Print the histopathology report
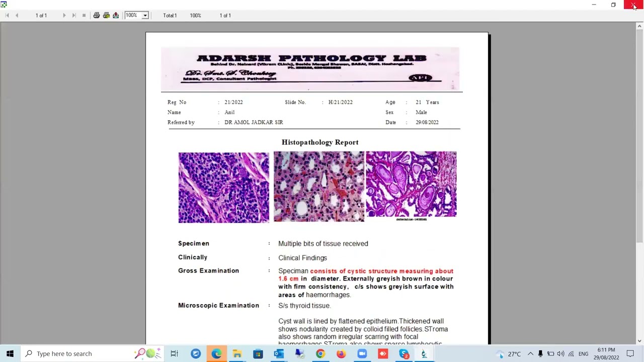Viewport: 644px width, 362px height. tap(97, 16)
